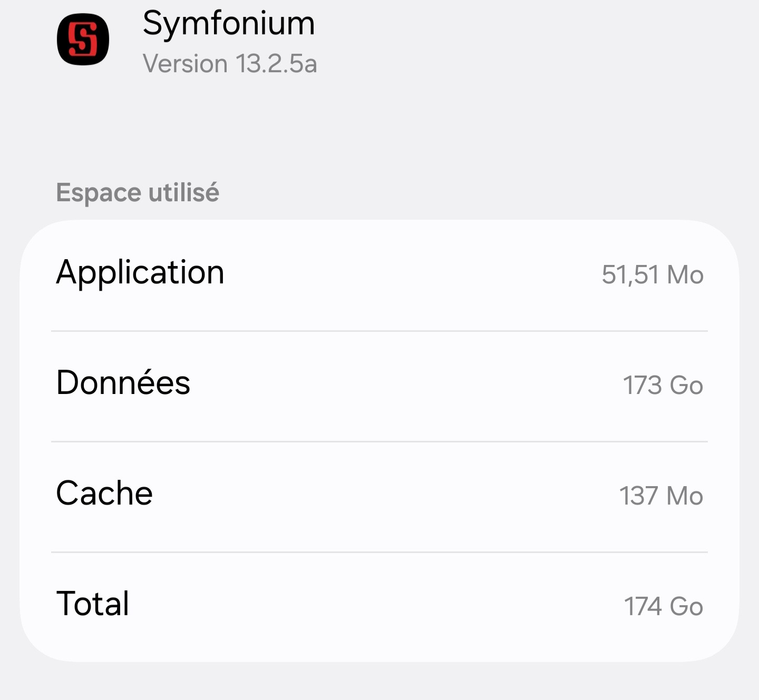759x700 pixels.
Task: Click gray background below the storage card
Action: coord(379,682)
